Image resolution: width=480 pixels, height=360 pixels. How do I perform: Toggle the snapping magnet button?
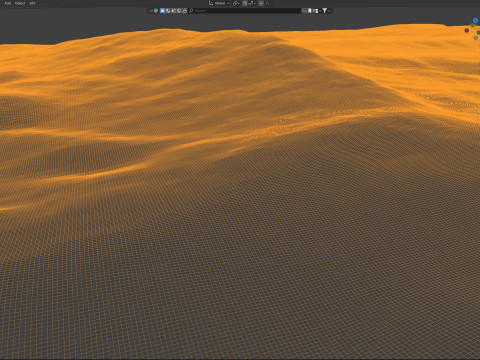[245, 3]
